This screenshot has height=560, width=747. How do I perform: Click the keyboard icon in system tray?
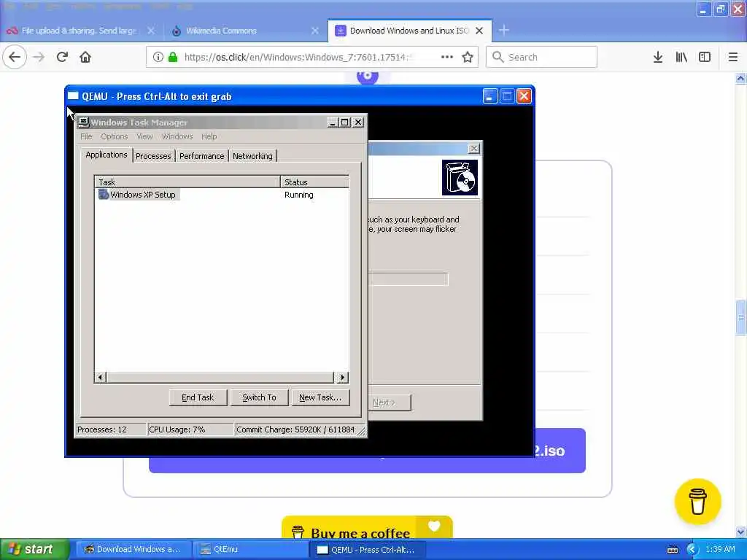pyautogui.click(x=673, y=550)
